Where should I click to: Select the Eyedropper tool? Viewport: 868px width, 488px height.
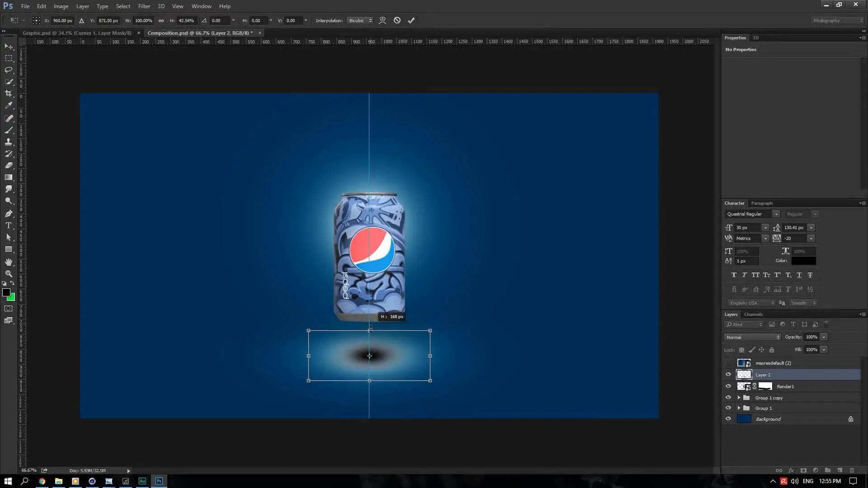tap(9, 105)
